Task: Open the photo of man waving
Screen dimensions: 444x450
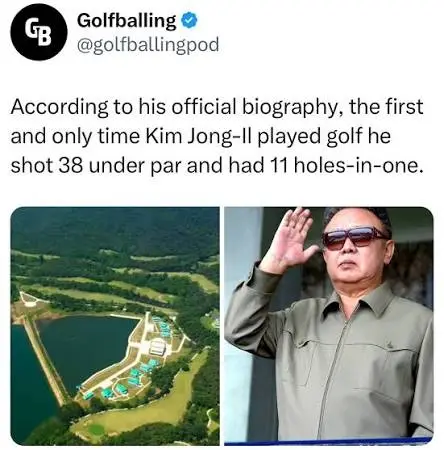Action: [x=329, y=326]
